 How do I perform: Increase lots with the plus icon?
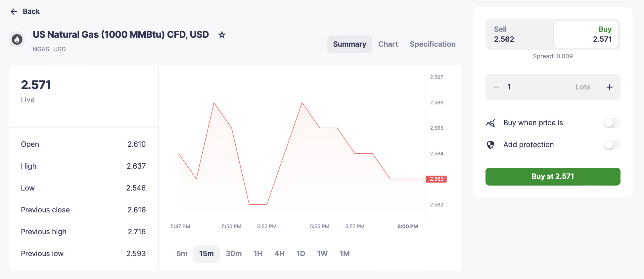610,87
